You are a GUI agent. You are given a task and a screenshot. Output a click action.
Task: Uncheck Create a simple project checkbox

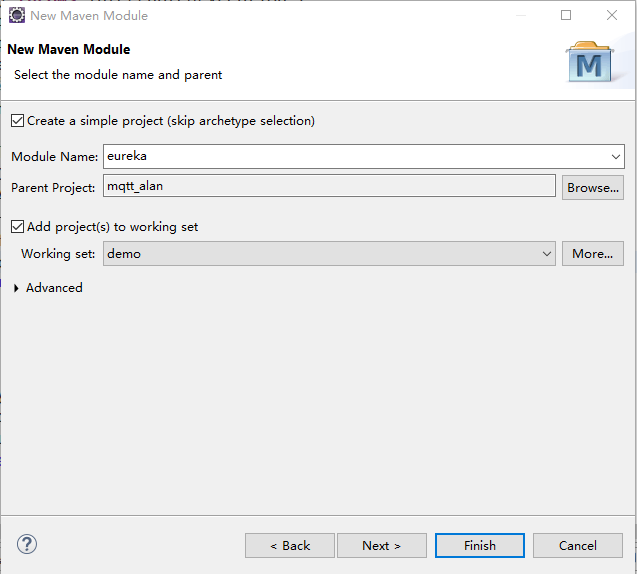point(17,121)
